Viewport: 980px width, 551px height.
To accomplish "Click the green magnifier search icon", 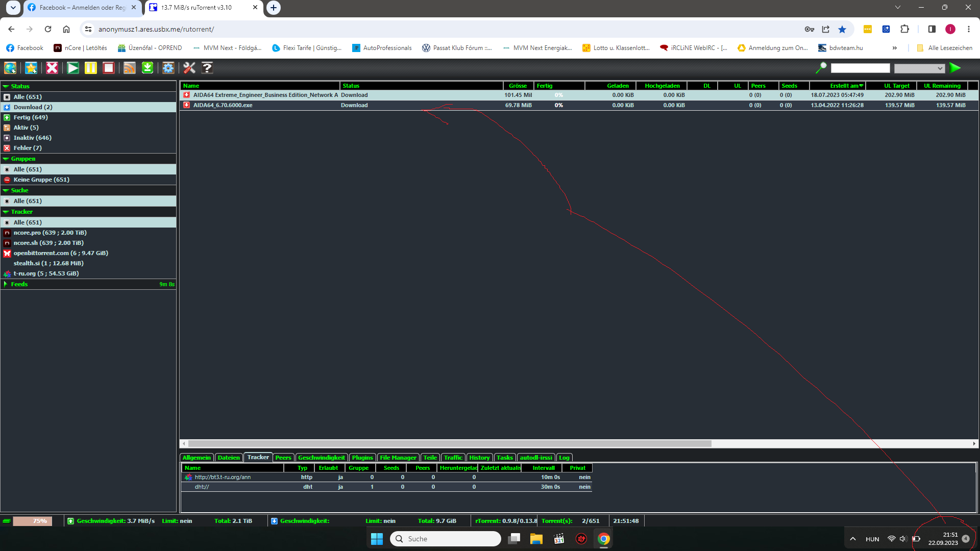I will tap(821, 68).
